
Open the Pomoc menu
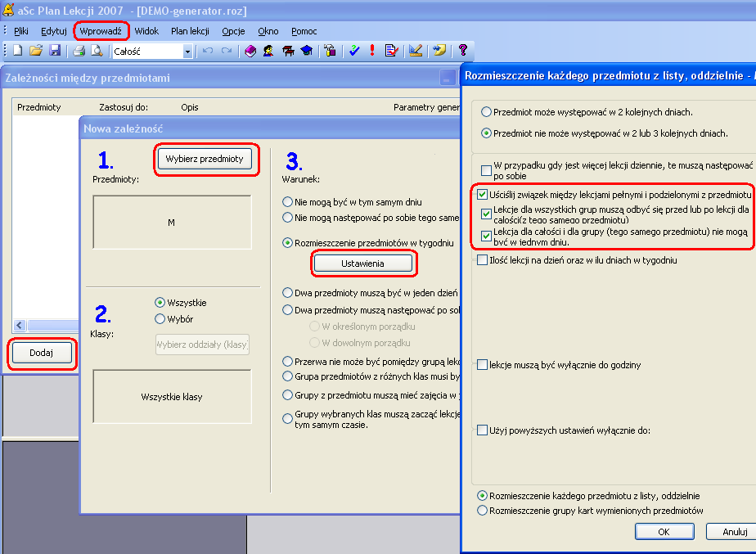(304, 31)
